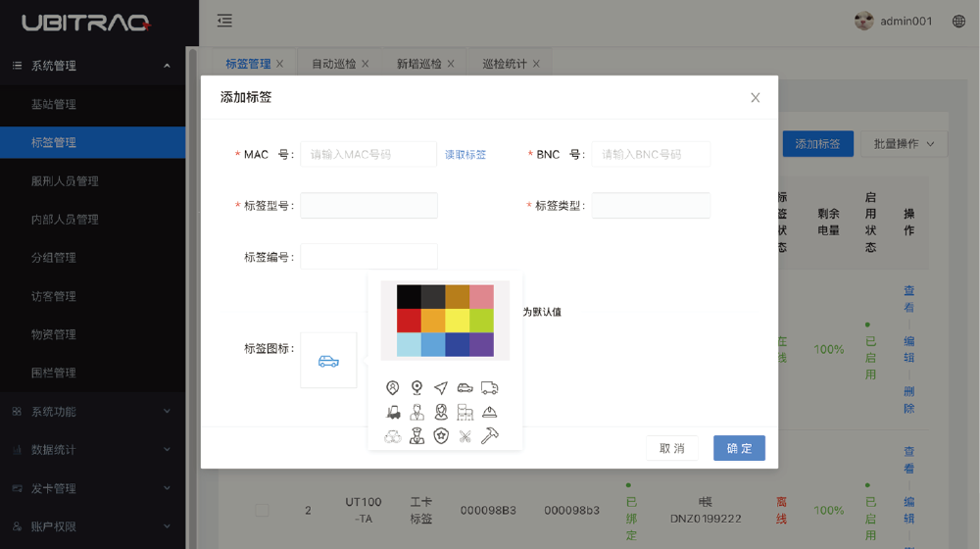
Task: Select the hammer tool icon
Action: click(489, 436)
